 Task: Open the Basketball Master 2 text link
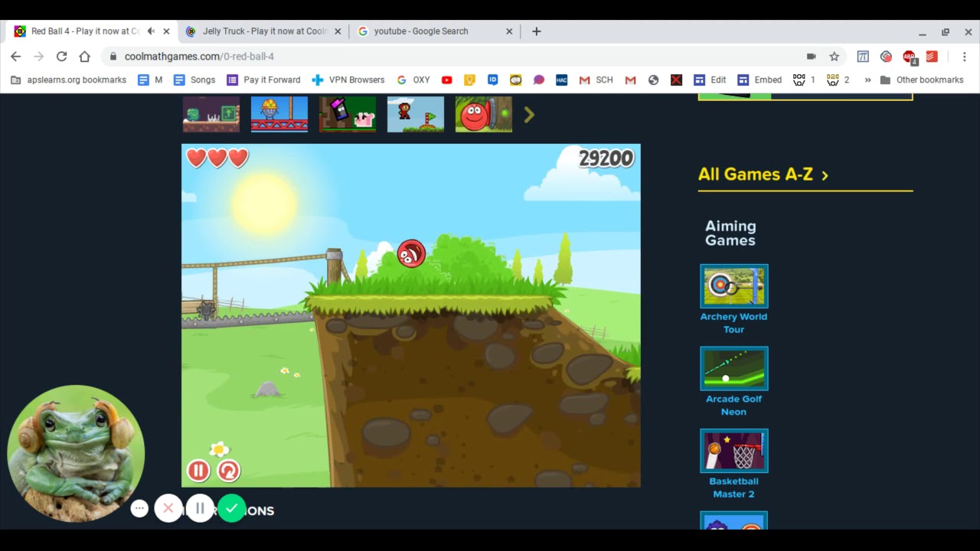733,487
